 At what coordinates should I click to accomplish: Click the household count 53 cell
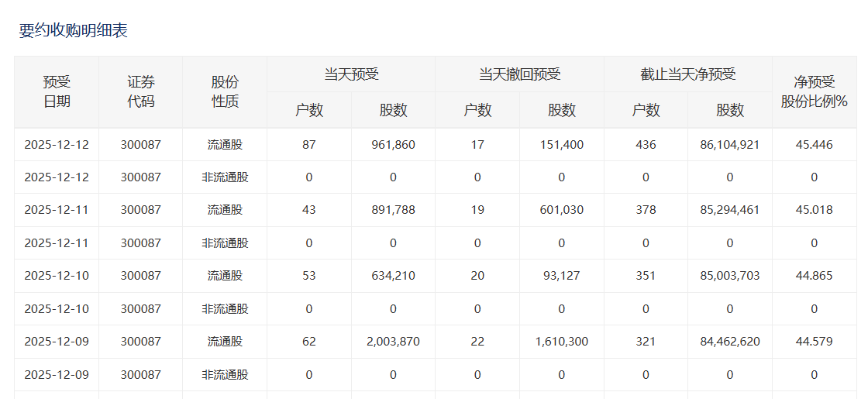309,276
